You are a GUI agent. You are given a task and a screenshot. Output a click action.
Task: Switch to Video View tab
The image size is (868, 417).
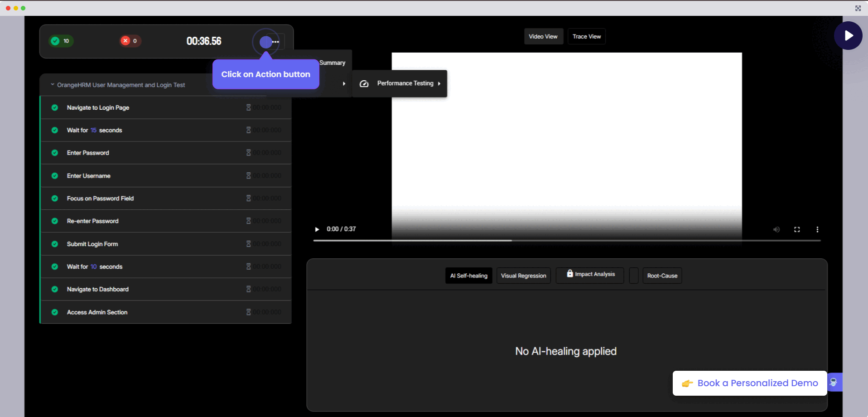pyautogui.click(x=543, y=37)
